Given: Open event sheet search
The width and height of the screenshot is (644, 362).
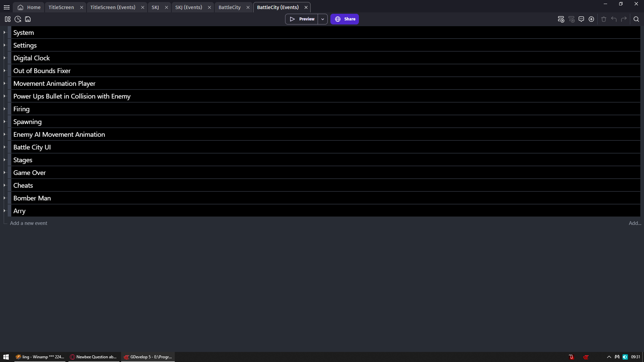Looking at the screenshot, I should pyautogui.click(x=636, y=19).
